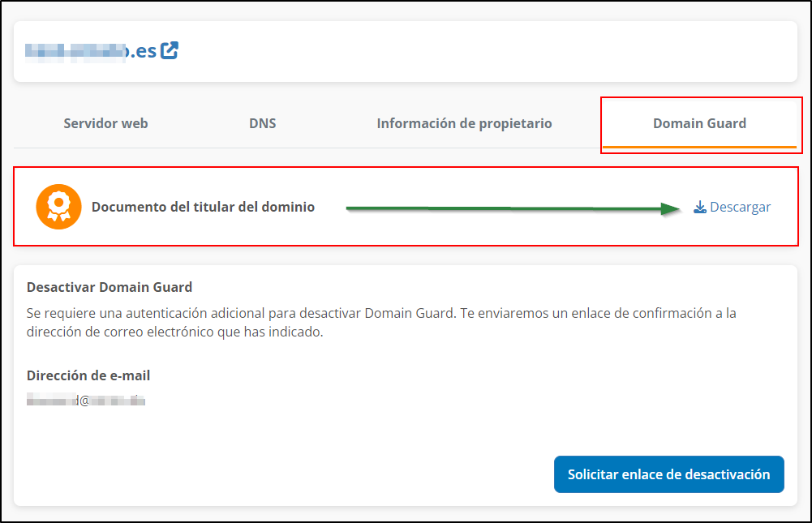Click the external link icon beside the domain name
This screenshot has height=523, width=812.
[x=170, y=49]
